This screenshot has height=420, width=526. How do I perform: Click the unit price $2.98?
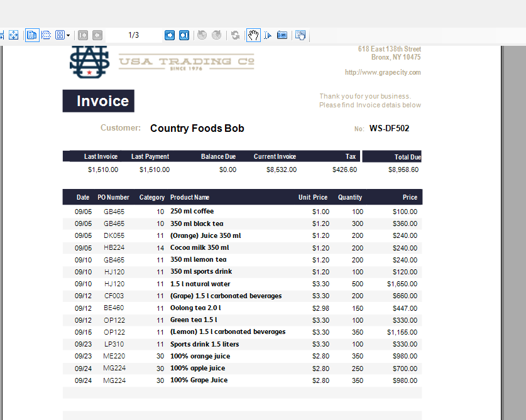point(321,308)
